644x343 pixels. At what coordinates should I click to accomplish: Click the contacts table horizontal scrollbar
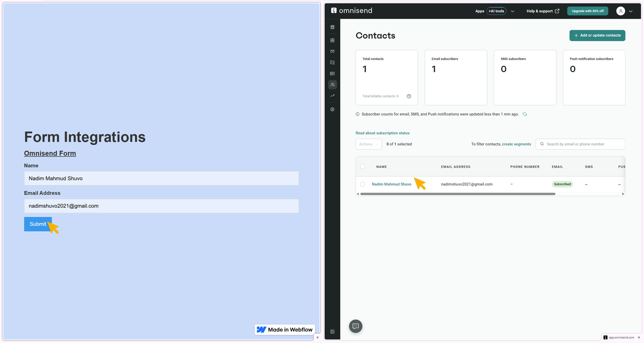pos(458,194)
